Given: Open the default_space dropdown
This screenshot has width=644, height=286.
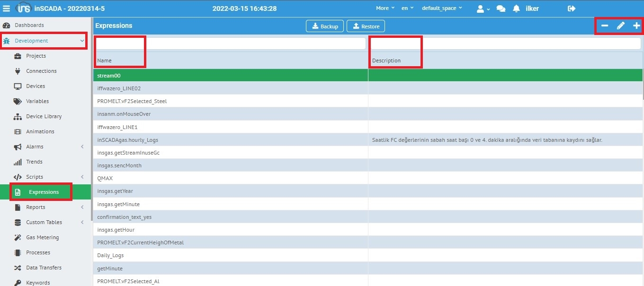Looking at the screenshot, I should [x=442, y=8].
